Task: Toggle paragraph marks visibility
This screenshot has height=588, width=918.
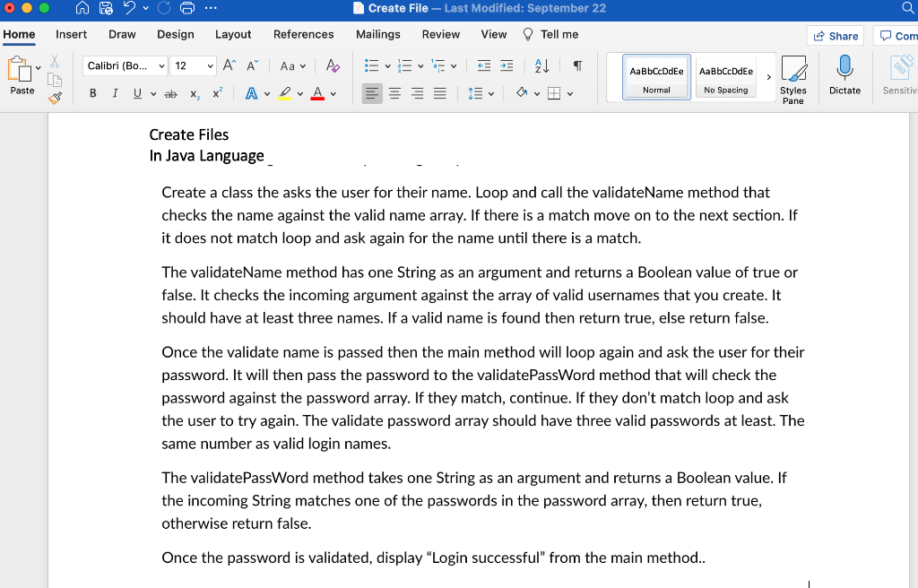Action: tap(576, 65)
